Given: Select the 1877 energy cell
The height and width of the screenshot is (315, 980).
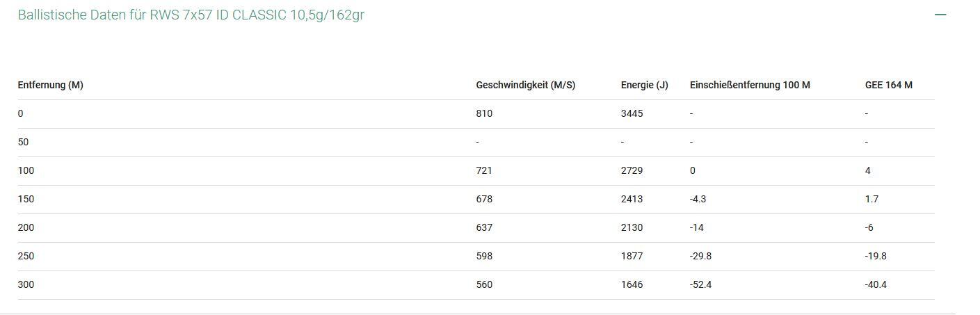Looking at the screenshot, I should tap(632, 256).
